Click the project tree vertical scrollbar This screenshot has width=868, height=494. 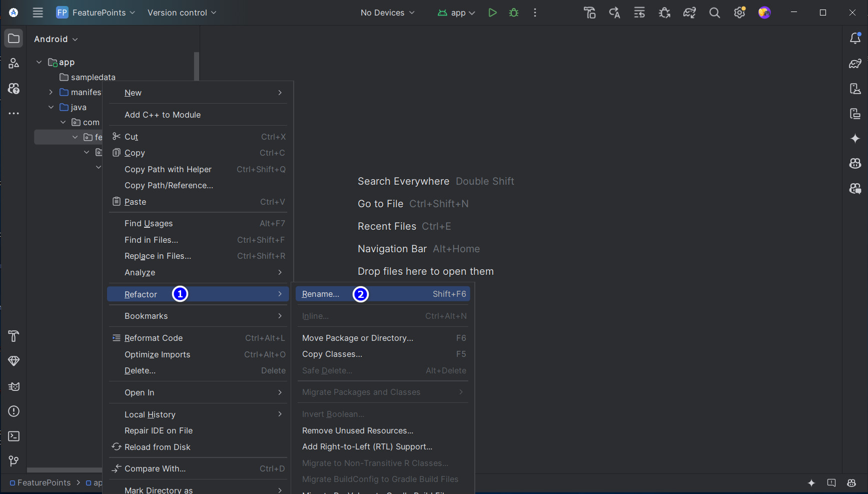197,66
